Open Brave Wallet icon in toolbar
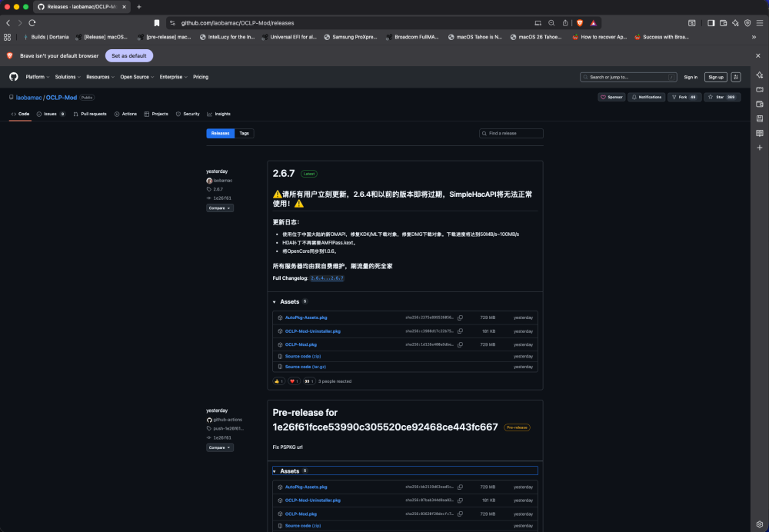The height and width of the screenshot is (532, 769). coord(723,23)
